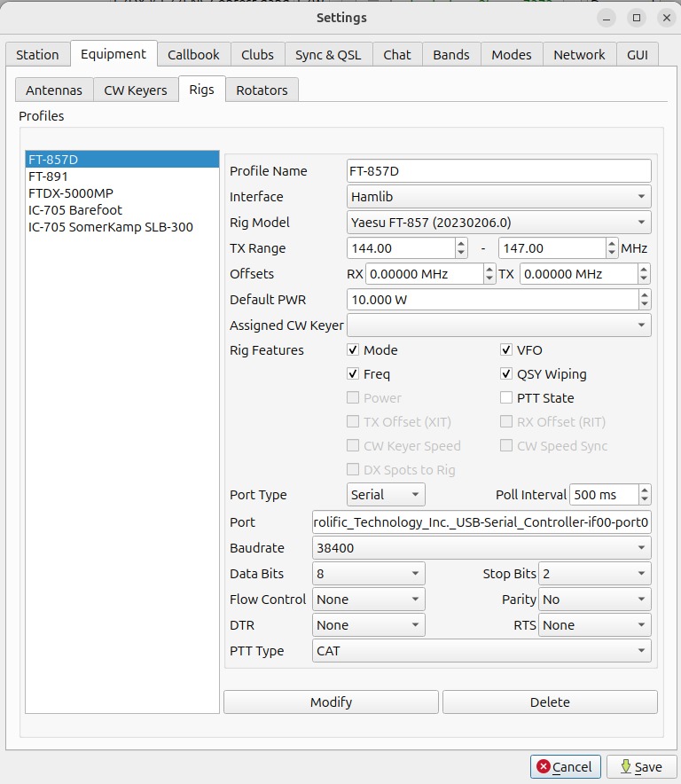Open the Rotators sub-tab
681x784 pixels.
(262, 90)
